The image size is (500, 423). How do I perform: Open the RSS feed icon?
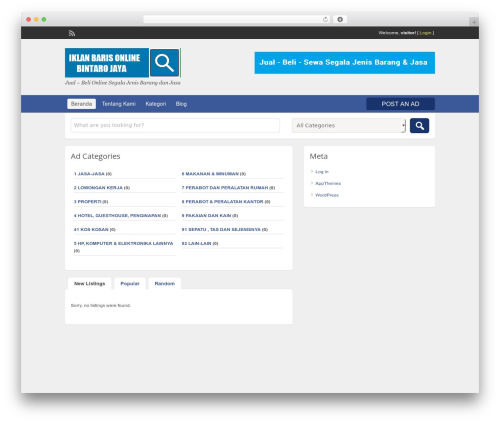(72, 33)
